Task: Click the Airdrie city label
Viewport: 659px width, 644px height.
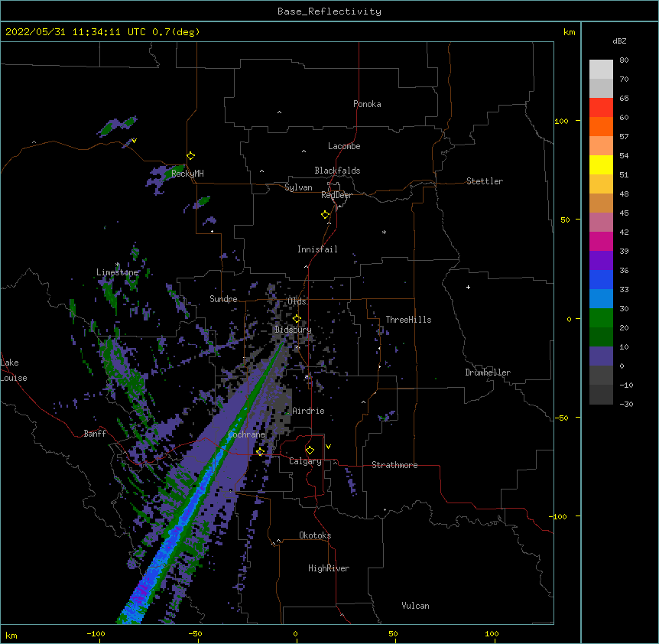Action: (x=309, y=411)
